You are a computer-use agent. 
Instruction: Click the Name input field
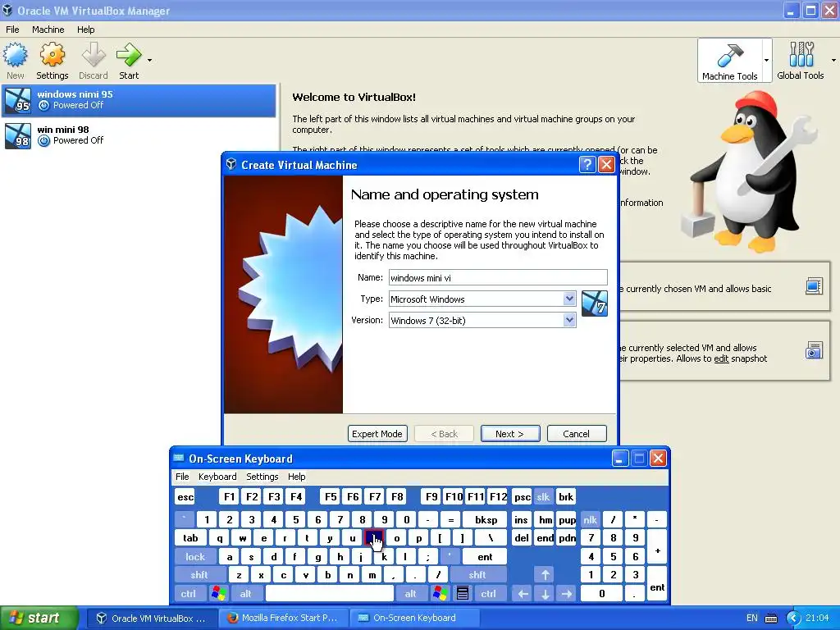coord(498,277)
